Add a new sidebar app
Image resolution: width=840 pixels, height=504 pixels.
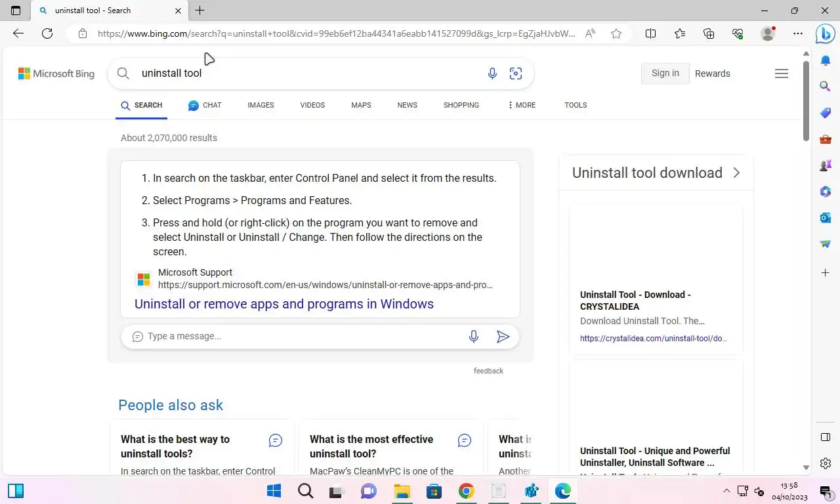tap(826, 272)
